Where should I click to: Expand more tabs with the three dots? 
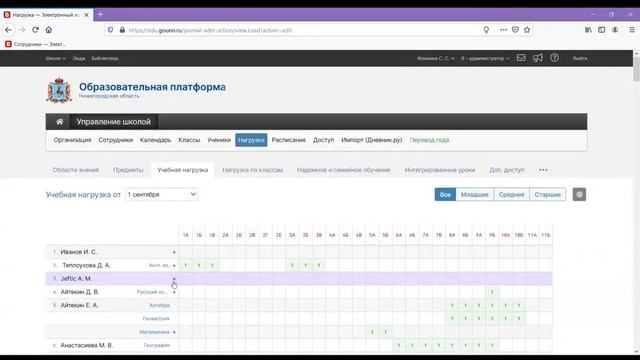543,170
